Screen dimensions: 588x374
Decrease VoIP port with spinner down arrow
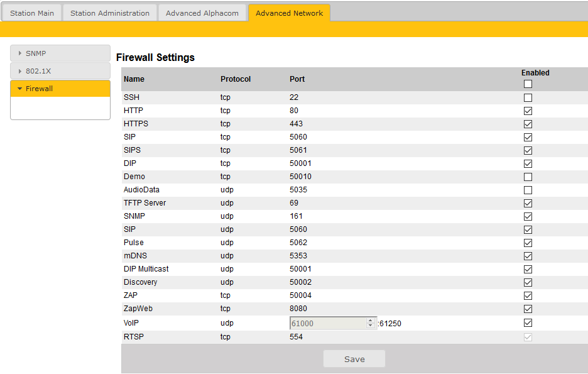[x=371, y=326]
